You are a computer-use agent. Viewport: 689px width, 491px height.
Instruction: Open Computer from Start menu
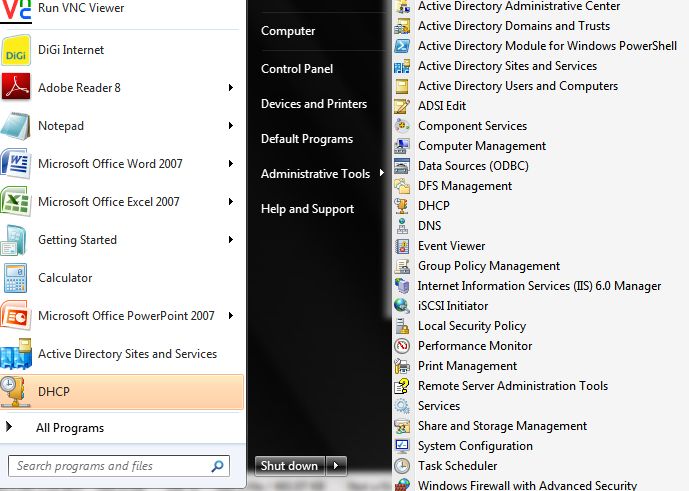tap(288, 31)
